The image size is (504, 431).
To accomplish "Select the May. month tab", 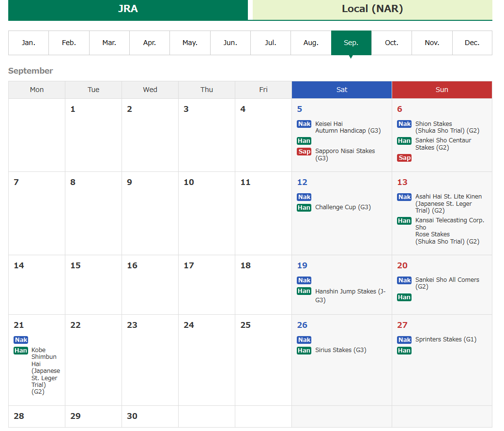I will point(190,43).
